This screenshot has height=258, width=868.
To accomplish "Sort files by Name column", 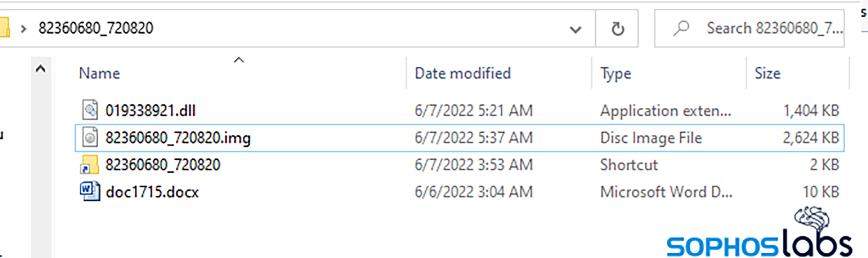I will pos(99,73).
